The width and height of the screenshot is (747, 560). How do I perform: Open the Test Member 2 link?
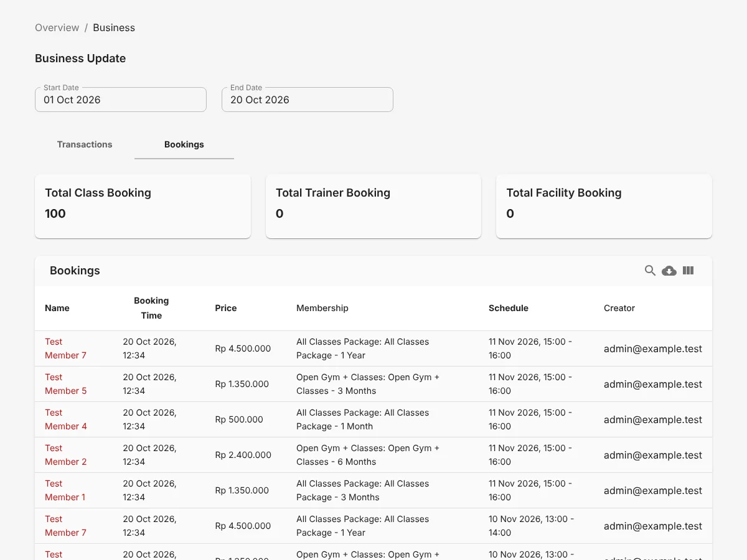[x=65, y=455]
